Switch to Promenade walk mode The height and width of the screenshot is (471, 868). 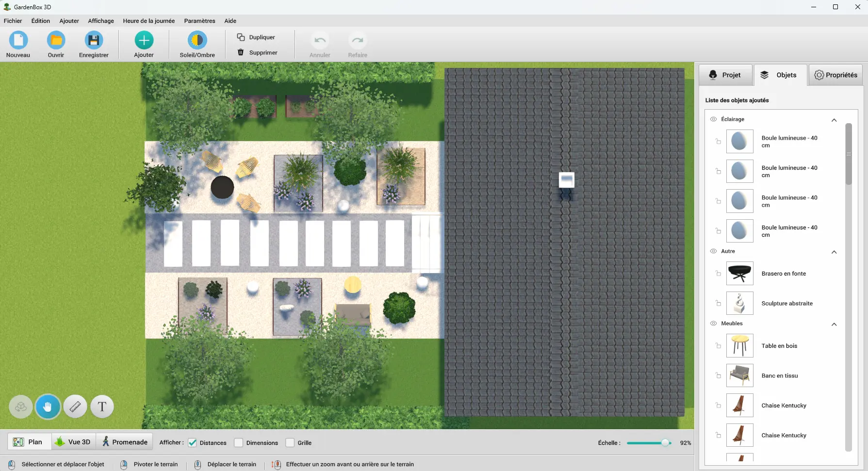coord(125,442)
